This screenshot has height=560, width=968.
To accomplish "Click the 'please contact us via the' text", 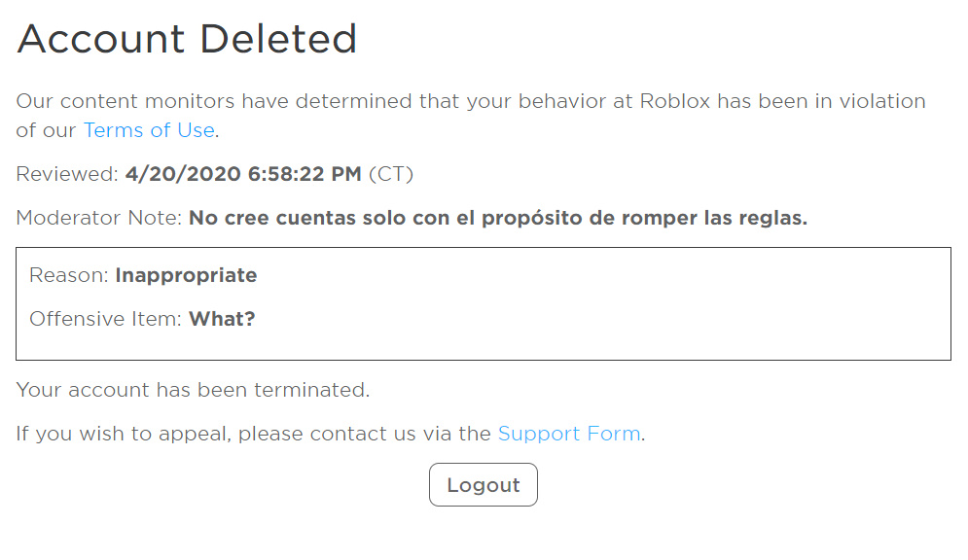I will click(365, 434).
